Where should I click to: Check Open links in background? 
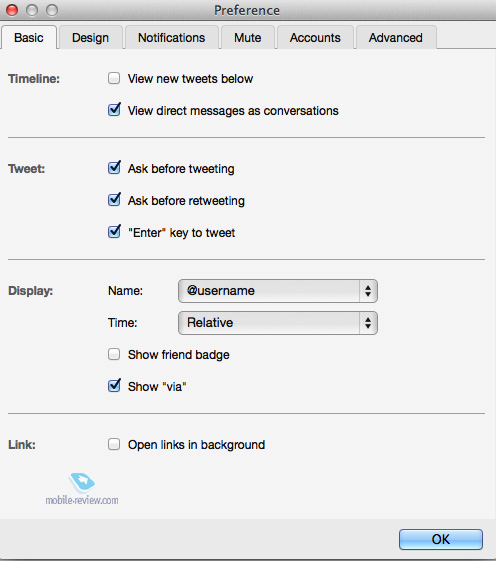[x=114, y=444]
